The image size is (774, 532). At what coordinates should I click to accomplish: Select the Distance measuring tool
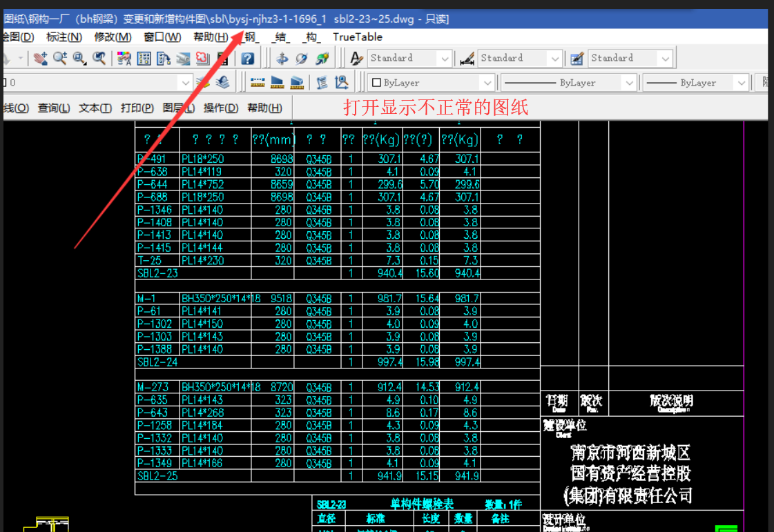[257, 82]
